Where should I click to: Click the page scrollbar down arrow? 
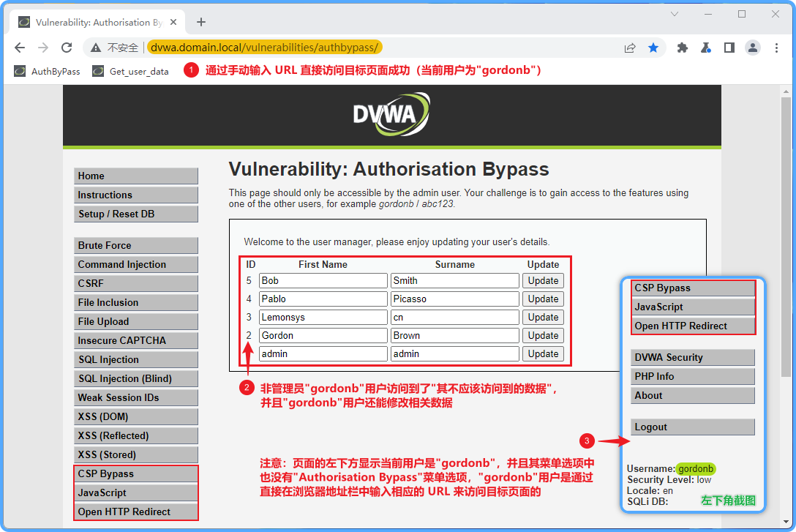[x=786, y=522]
